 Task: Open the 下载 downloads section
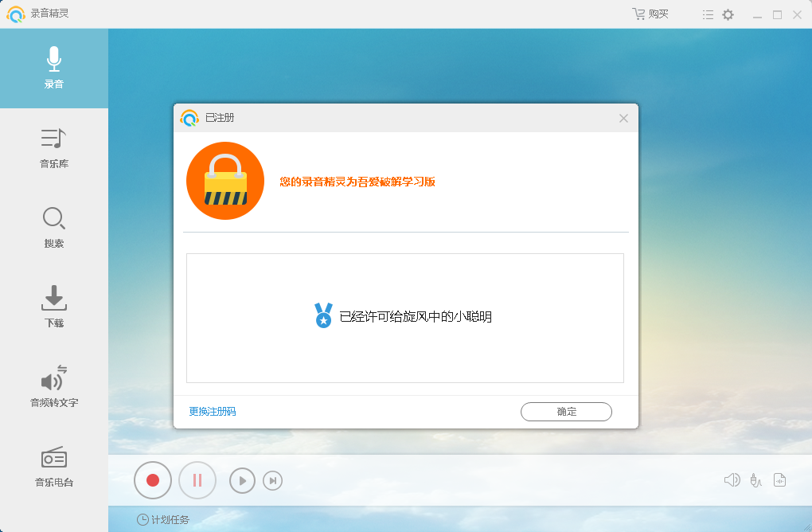coord(53,307)
